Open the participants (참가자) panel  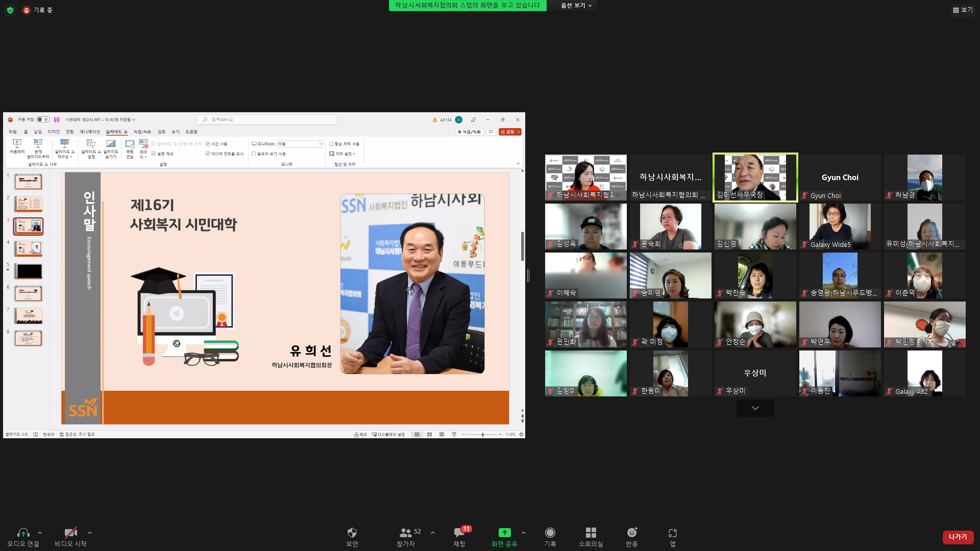(406, 533)
